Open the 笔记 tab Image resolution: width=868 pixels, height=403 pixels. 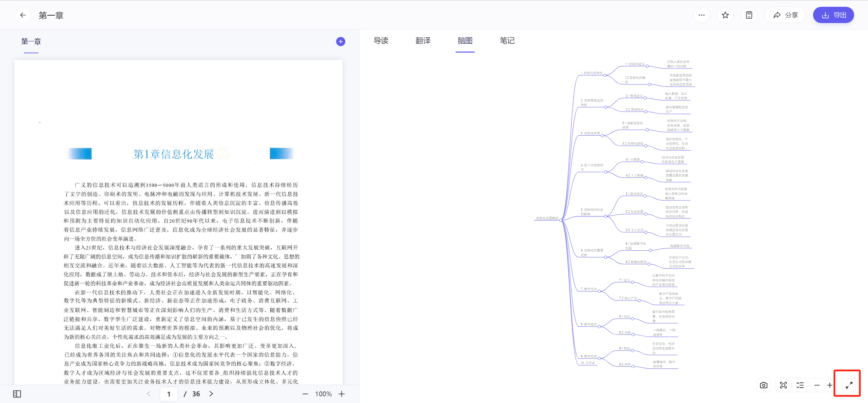coord(507,41)
